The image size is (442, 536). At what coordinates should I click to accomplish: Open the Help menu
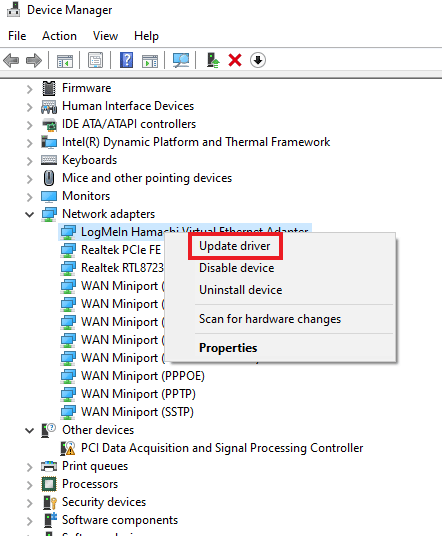coord(146,36)
